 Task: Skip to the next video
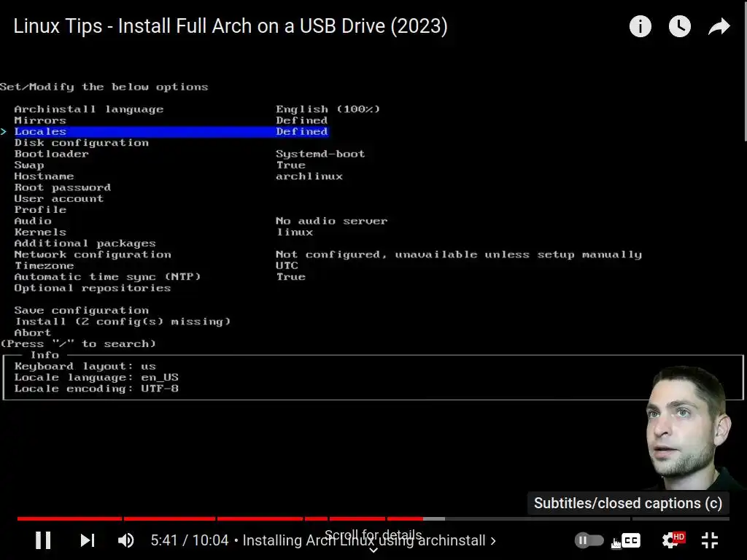pos(88,540)
